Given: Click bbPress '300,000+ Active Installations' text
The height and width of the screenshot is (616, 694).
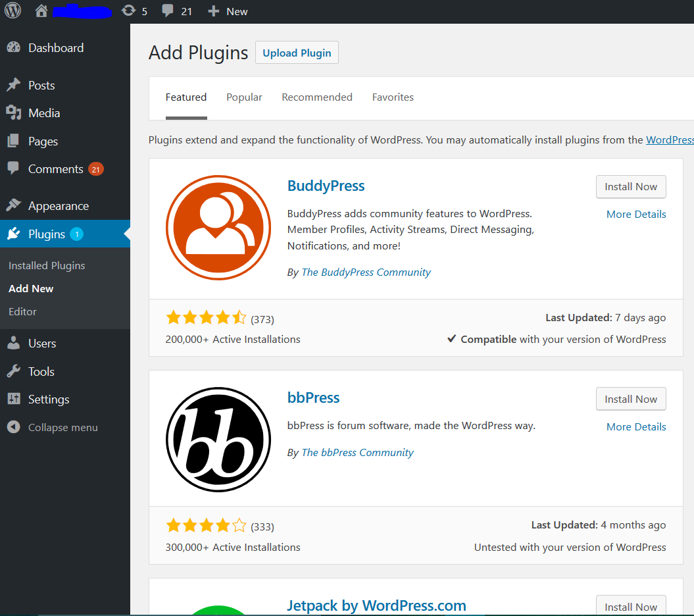Looking at the screenshot, I should tap(233, 548).
